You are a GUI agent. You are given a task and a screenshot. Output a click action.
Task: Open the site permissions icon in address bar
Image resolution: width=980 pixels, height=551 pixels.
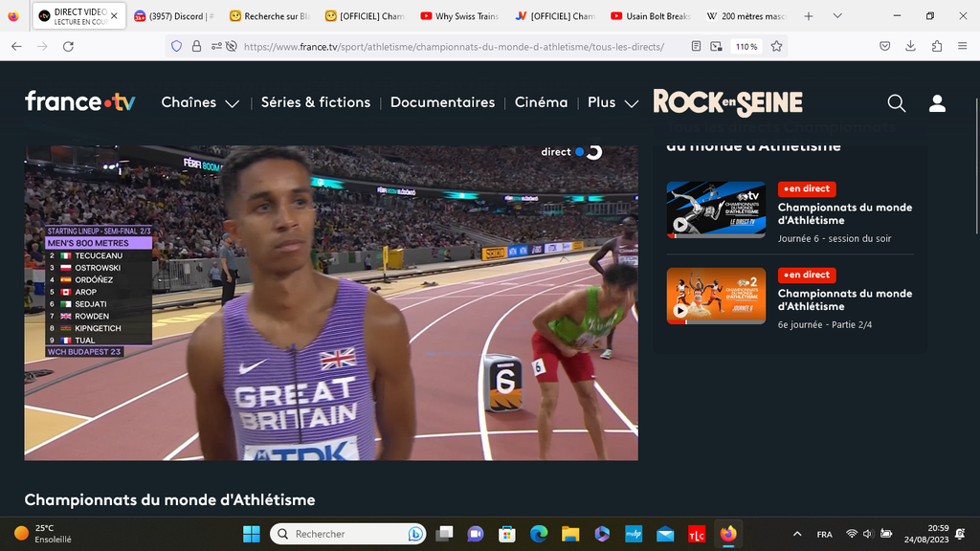click(216, 46)
